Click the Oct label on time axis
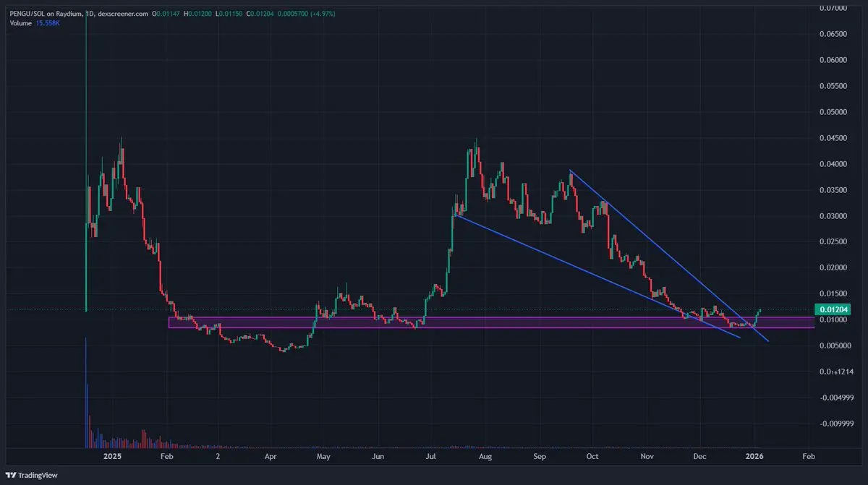The height and width of the screenshot is (485, 868). (592, 457)
